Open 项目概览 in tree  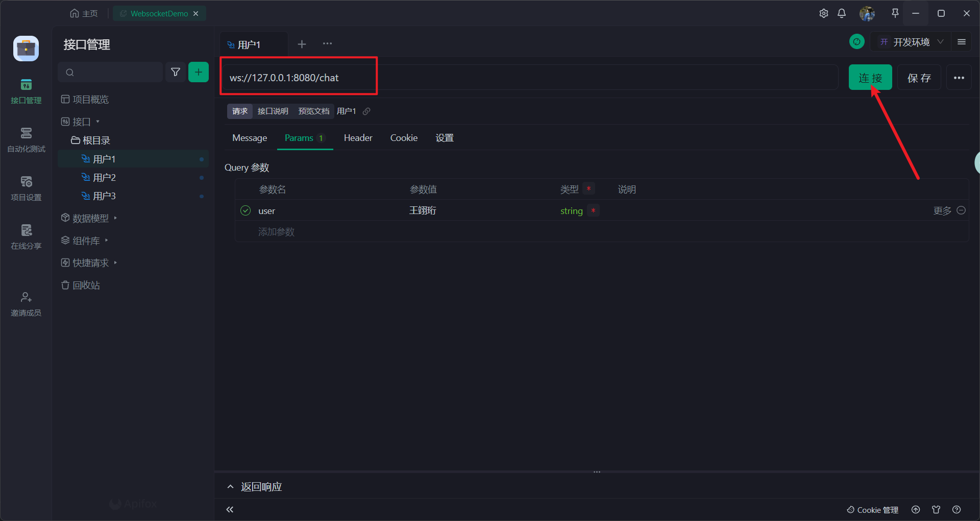click(85, 100)
